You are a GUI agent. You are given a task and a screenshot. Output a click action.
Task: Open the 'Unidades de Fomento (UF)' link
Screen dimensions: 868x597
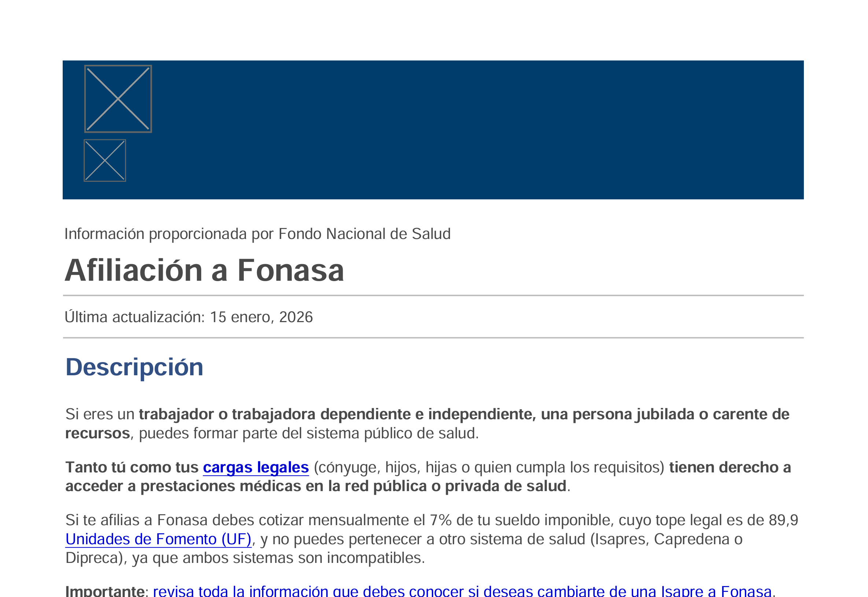click(158, 539)
